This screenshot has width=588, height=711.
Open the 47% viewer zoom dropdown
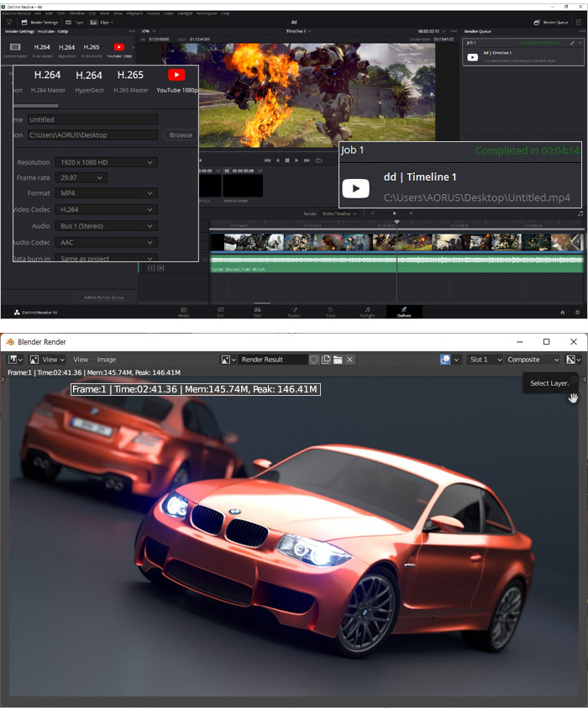[149, 31]
